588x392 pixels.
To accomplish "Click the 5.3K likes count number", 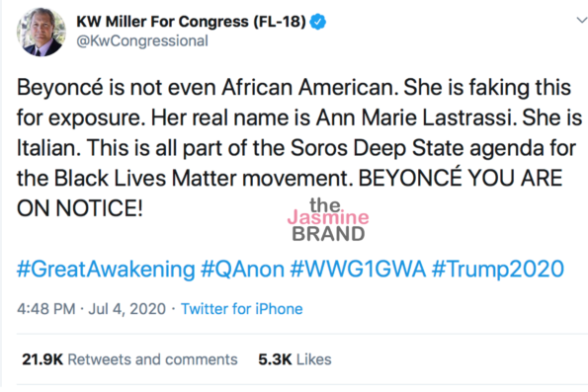I will [275, 359].
